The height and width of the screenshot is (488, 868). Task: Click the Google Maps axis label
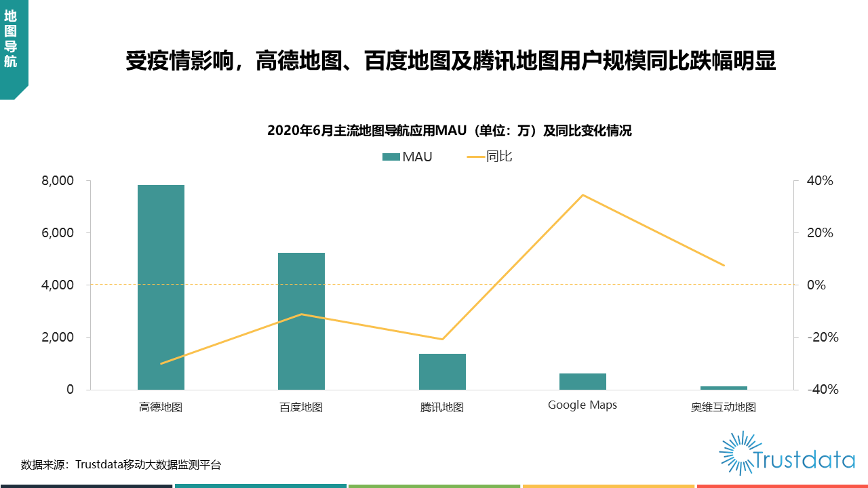583,405
